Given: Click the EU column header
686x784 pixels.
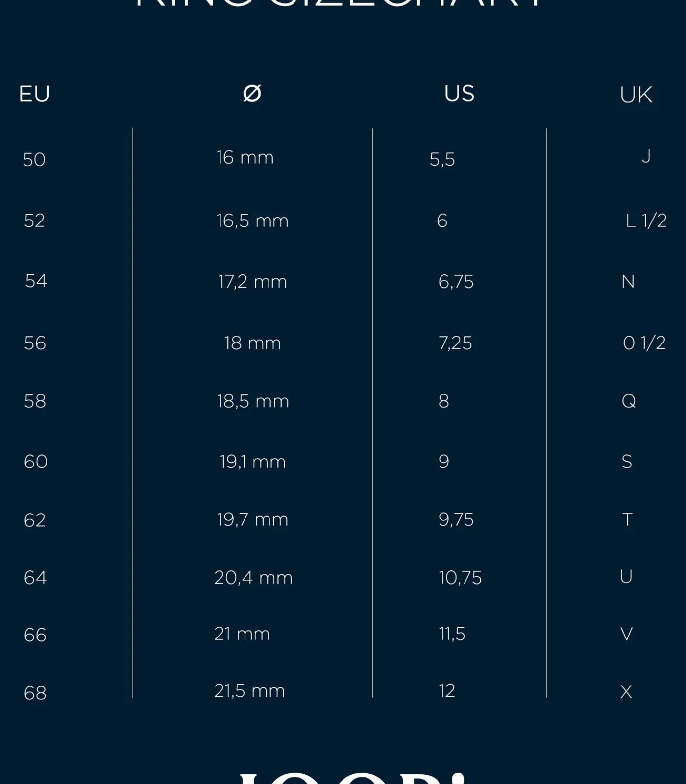Looking at the screenshot, I should point(34,94).
